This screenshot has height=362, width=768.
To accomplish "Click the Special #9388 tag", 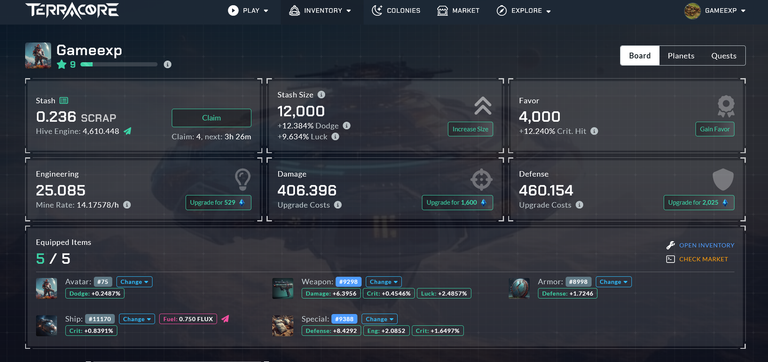I will [345, 319].
